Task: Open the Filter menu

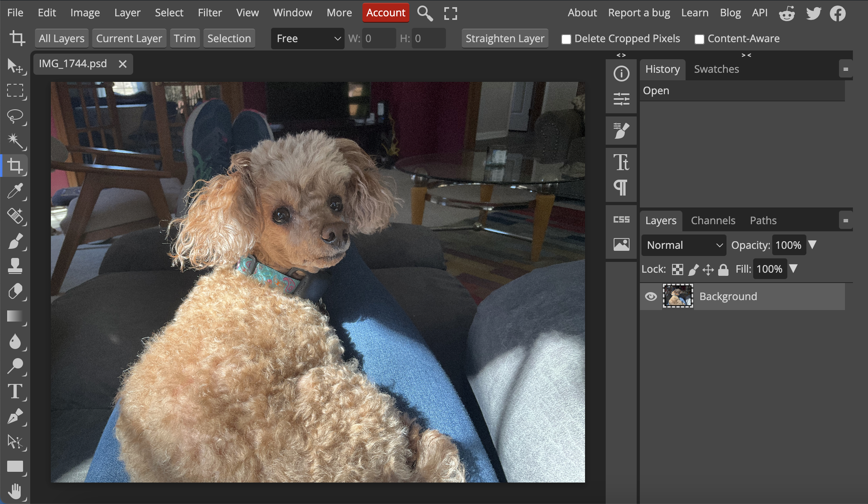Action: point(209,13)
